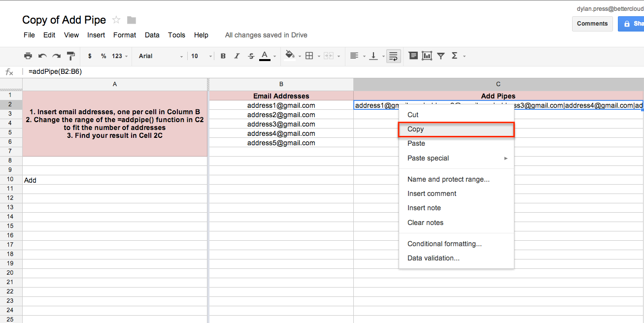Screen dimensions: 644x323
Task: Click the cell containing address5@gmail.com
Action: [x=281, y=143]
